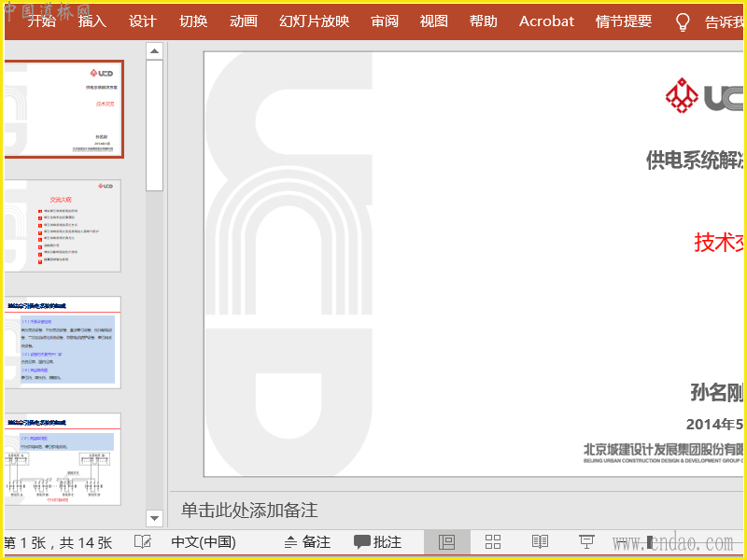
Task: Switch to Normal view icon
Action: [x=447, y=542]
